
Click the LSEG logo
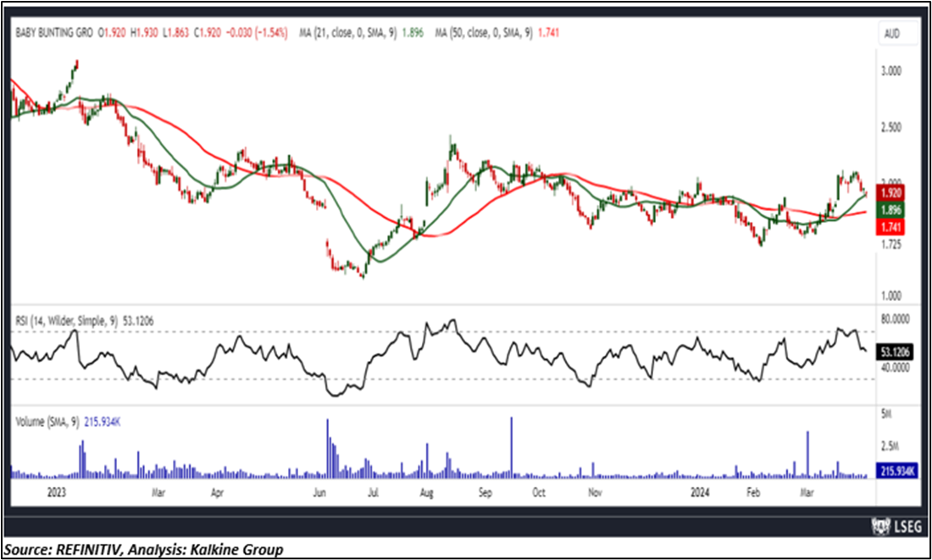pyautogui.click(x=896, y=526)
